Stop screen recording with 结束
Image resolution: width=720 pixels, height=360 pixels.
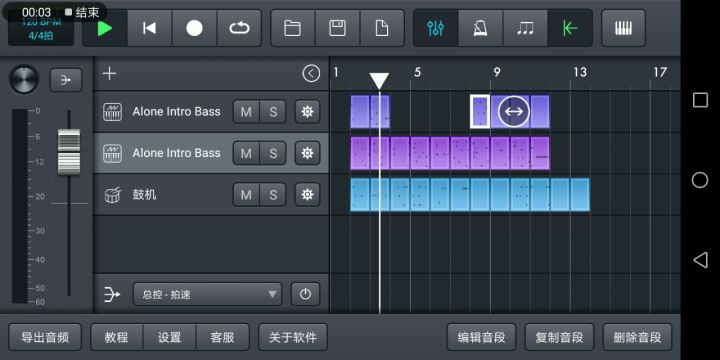click(82, 12)
